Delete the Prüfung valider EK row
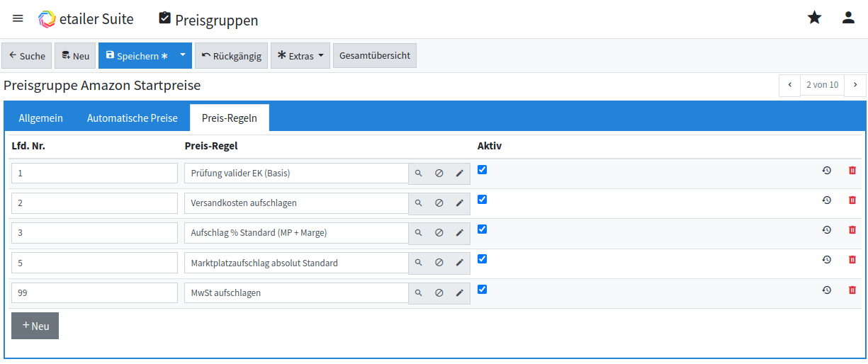The height and width of the screenshot is (364, 868). pyautogui.click(x=852, y=170)
